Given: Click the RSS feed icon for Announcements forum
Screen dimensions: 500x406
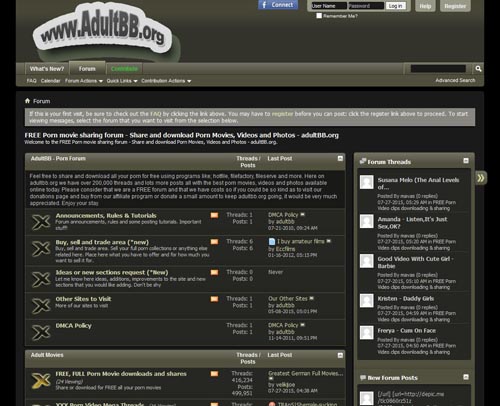Looking at the screenshot, I should [x=214, y=215].
